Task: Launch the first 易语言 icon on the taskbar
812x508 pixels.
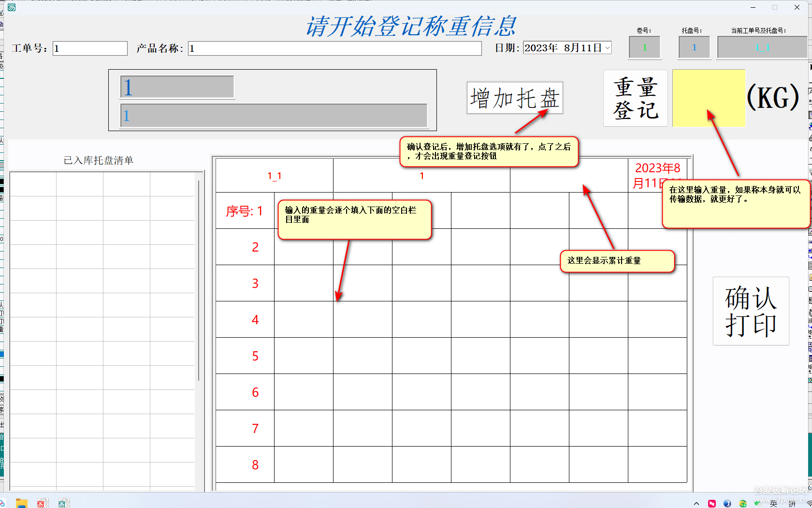Action: pos(43,503)
